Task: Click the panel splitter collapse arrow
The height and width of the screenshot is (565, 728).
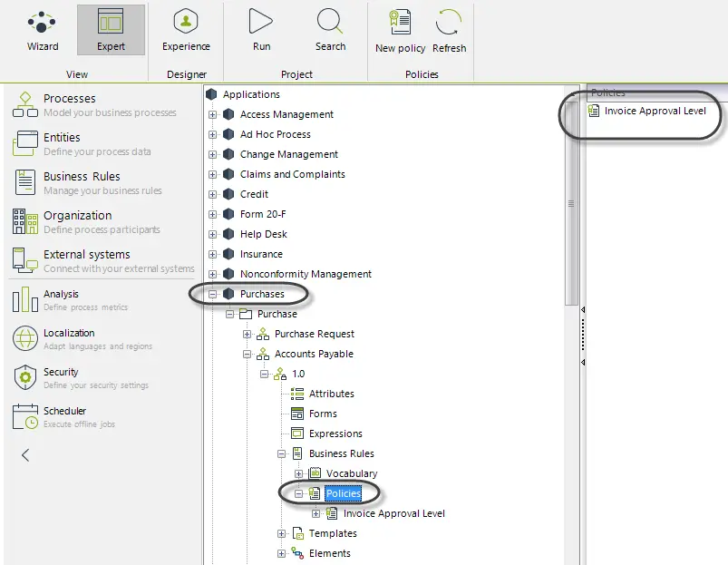Action: tap(583, 309)
